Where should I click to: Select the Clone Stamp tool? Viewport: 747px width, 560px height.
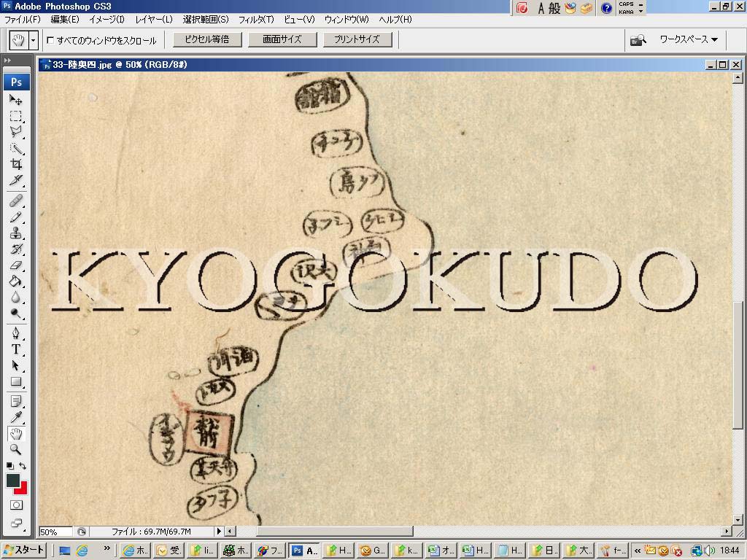(15, 233)
